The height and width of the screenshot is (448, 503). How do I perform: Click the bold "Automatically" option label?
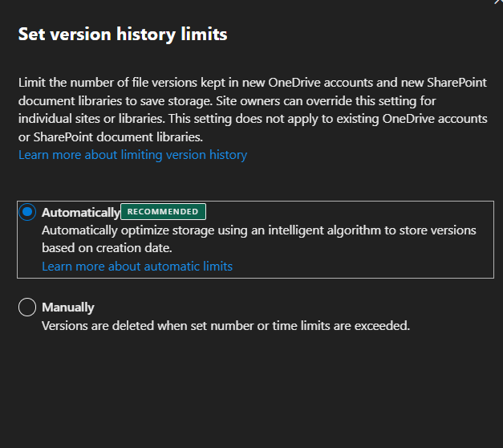[x=80, y=213]
